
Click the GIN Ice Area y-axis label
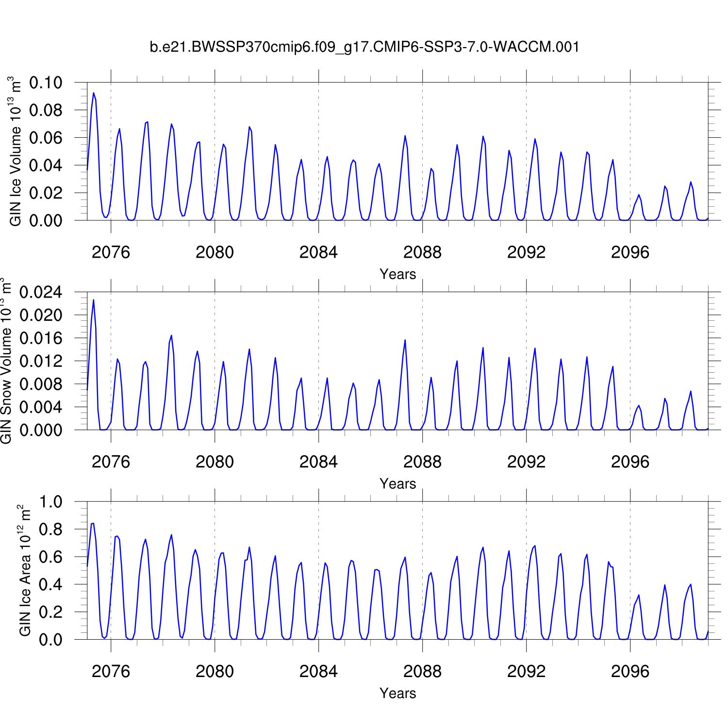pyautogui.click(x=25, y=571)
